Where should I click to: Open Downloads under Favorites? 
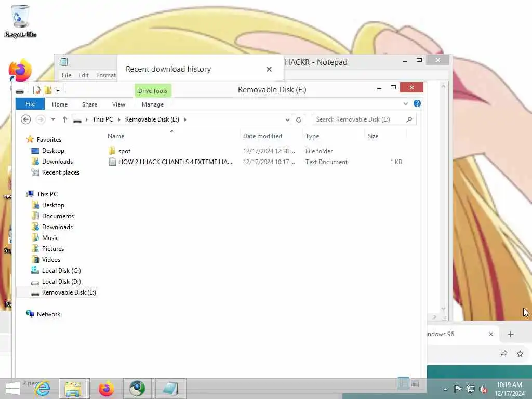(57, 162)
